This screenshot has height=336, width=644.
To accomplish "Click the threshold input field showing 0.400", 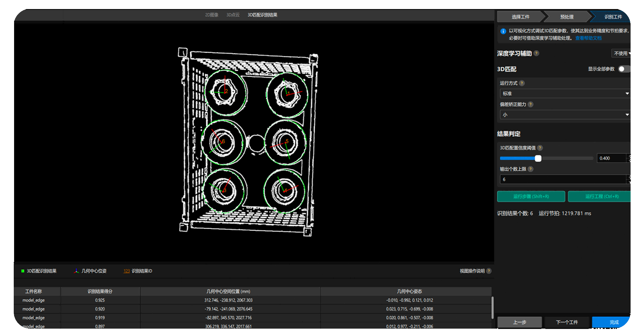I will (611, 158).
